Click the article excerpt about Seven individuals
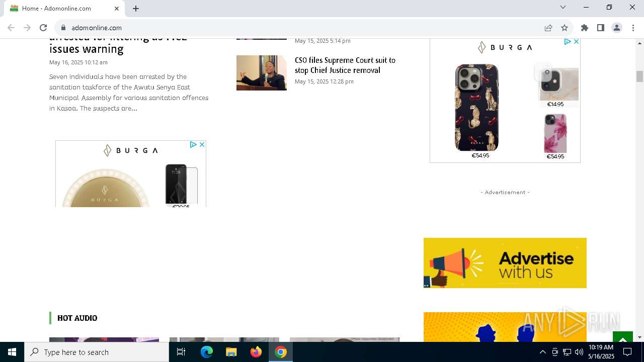 pyautogui.click(x=129, y=93)
